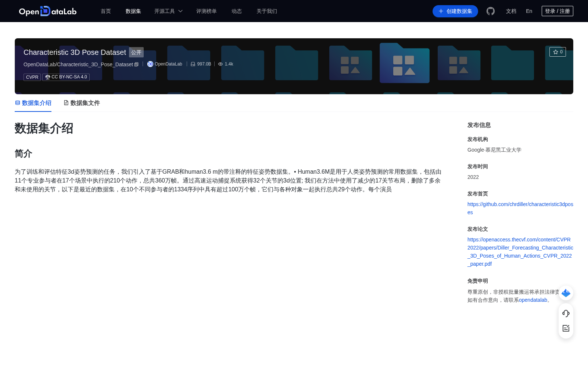The height and width of the screenshot is (368, 588).
Task: Click the 1.4k views eye icon
Action: [220, 64]
